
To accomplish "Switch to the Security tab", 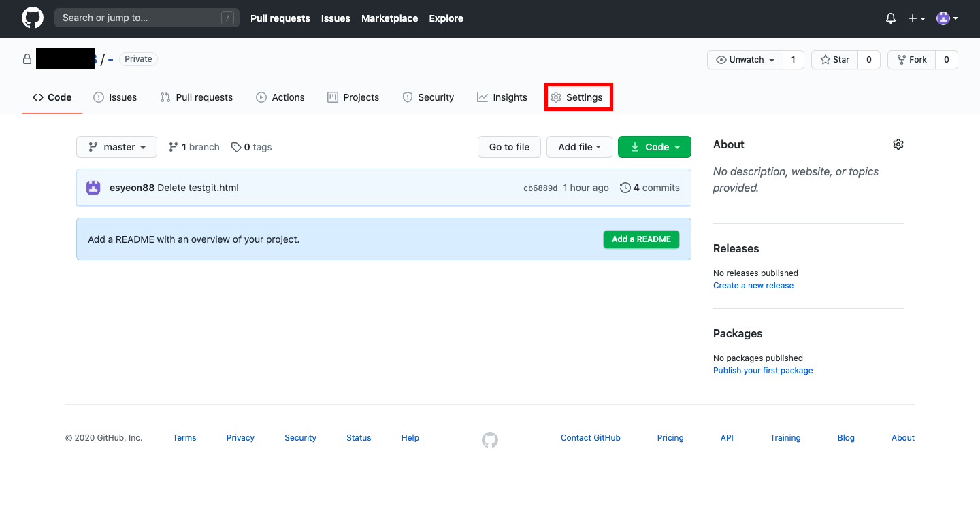I will click(428, 97).
